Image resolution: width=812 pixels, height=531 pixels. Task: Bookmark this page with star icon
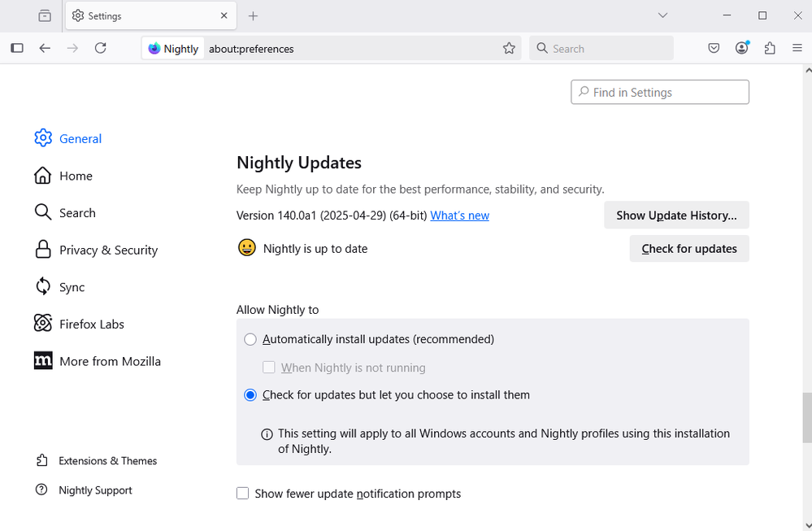coord(509,49)
